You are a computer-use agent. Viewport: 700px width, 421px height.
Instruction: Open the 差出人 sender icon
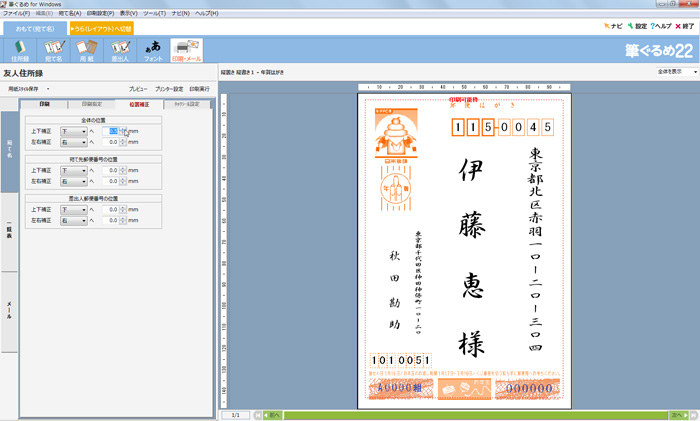(x=119, y=50)
